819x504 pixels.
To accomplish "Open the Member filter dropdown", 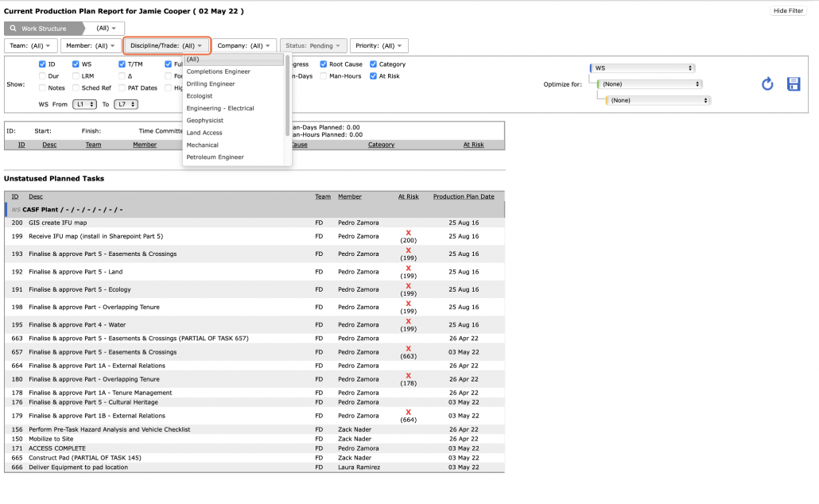I will click(x=91, y=46).
